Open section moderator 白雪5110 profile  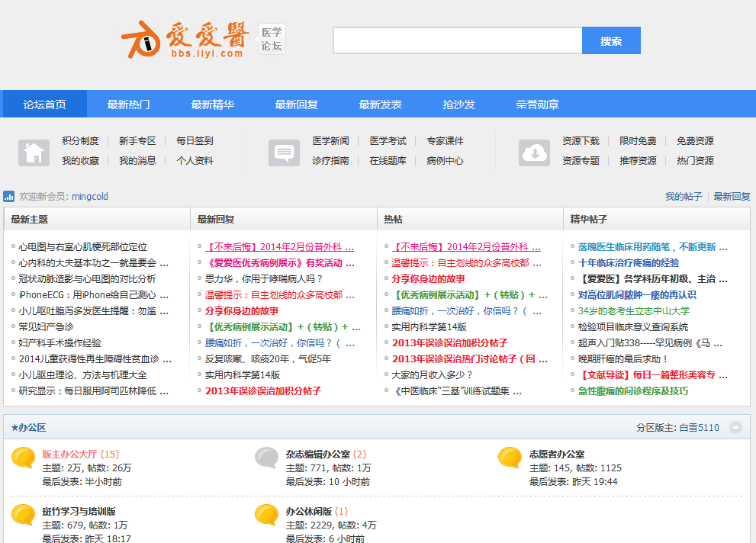coord(699,427)
